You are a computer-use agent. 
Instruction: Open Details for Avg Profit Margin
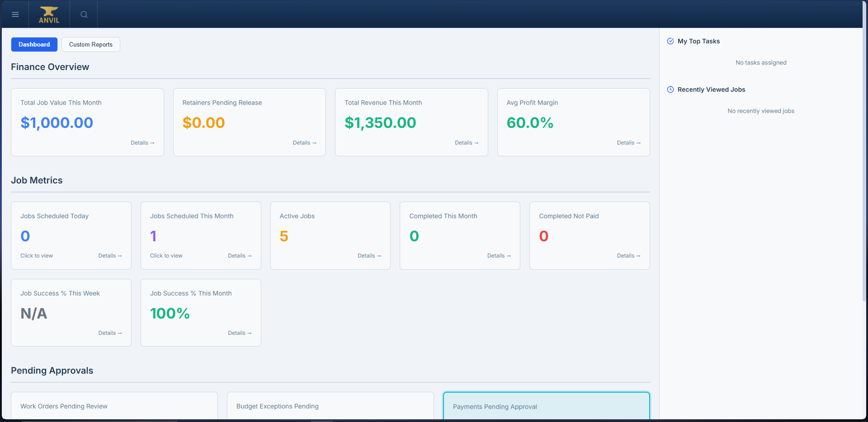(628, 142)
